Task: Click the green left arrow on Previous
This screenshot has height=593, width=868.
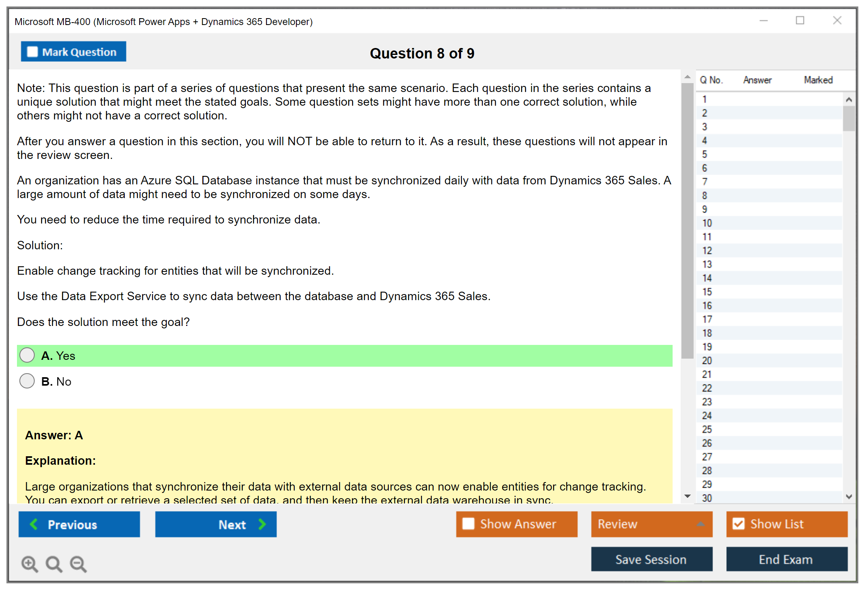Action: (34, 524)
